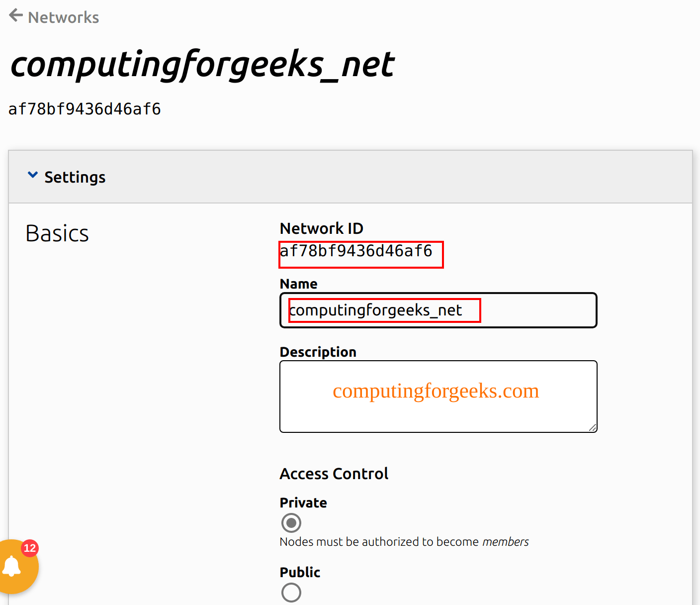Click inside the Name input field

point(437,310)
